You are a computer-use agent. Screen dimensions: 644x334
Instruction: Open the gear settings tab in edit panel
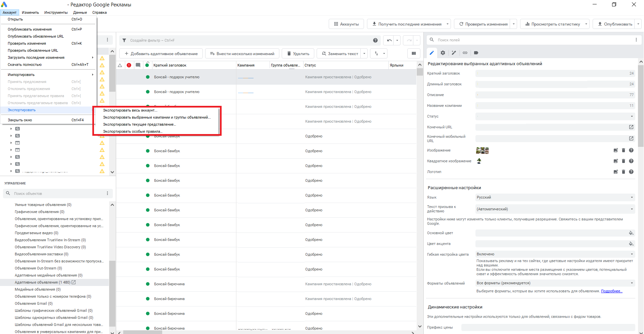click(443, 53)
